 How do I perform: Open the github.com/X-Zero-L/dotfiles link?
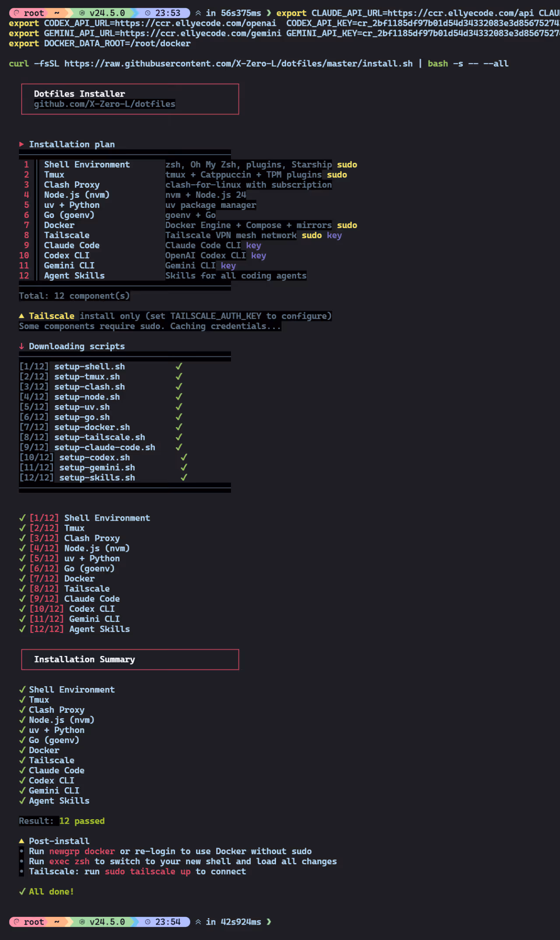click(105, 104)
